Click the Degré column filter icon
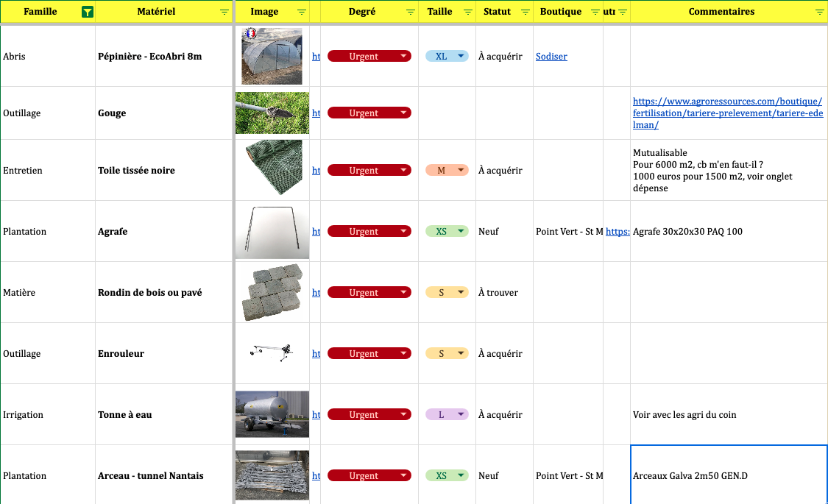 (x=409, y=13)
